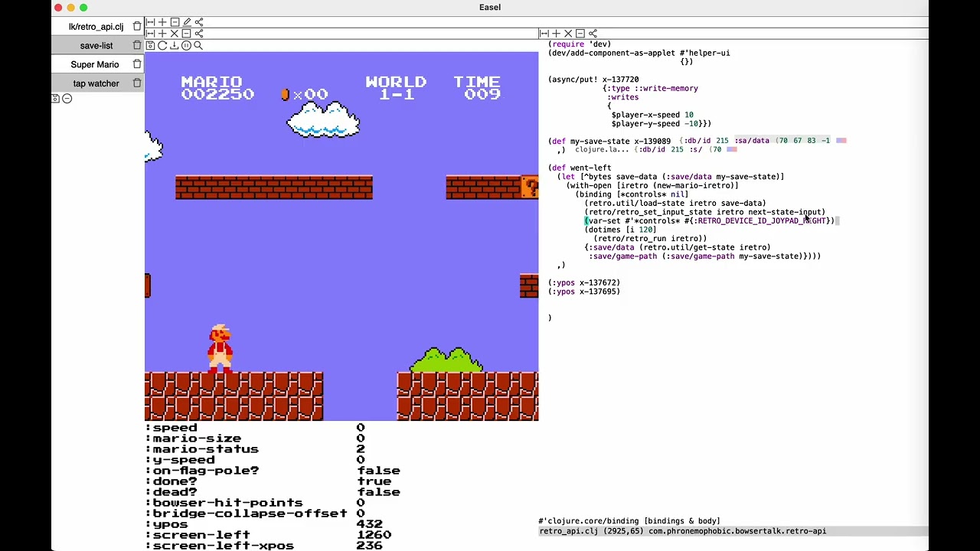Click the share icon in the code editor toolbar
Screen dimensions: 980x551
tap(593, 34)
